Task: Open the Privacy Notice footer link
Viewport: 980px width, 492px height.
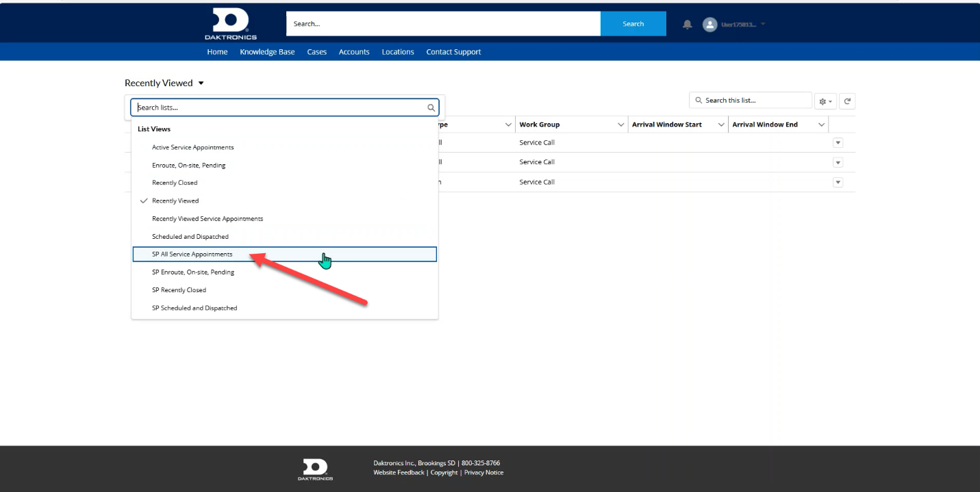Action: (483, 473)
